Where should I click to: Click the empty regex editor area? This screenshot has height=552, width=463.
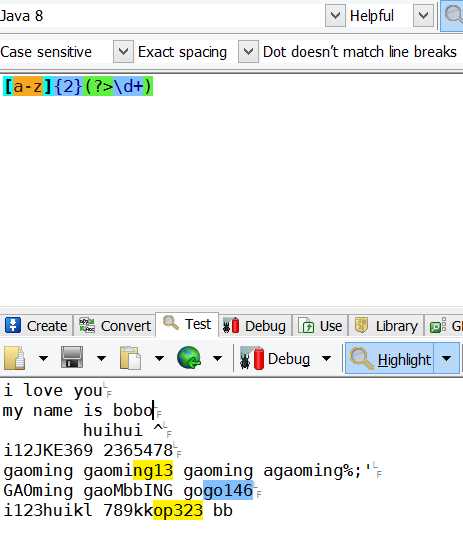click(x=231, y=201)
